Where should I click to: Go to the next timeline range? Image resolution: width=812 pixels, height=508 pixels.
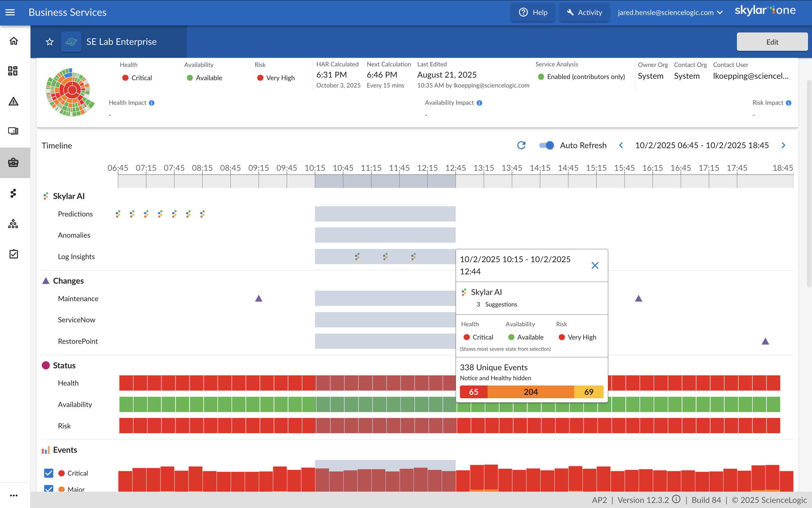pyautogui.click(x=783, y=145)
